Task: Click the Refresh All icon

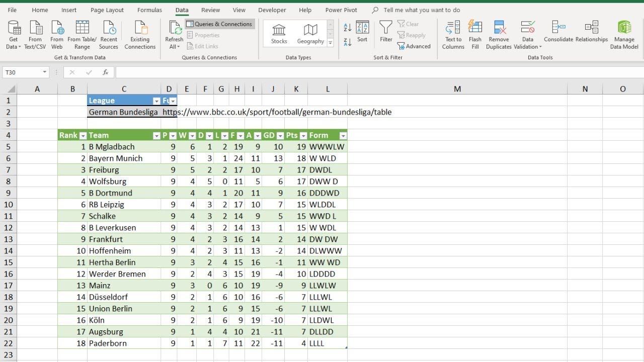Action: click(x=175, y=28)
